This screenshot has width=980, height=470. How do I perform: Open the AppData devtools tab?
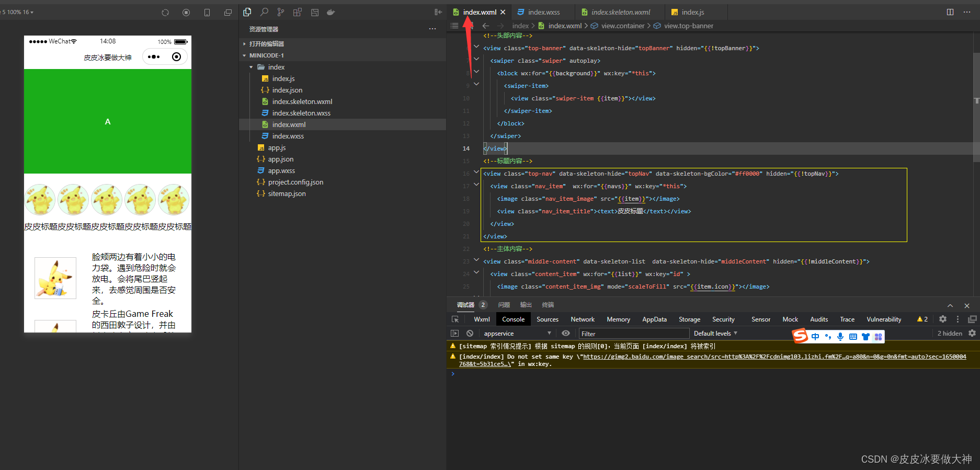pyautogui.click(x=654, y=319)
